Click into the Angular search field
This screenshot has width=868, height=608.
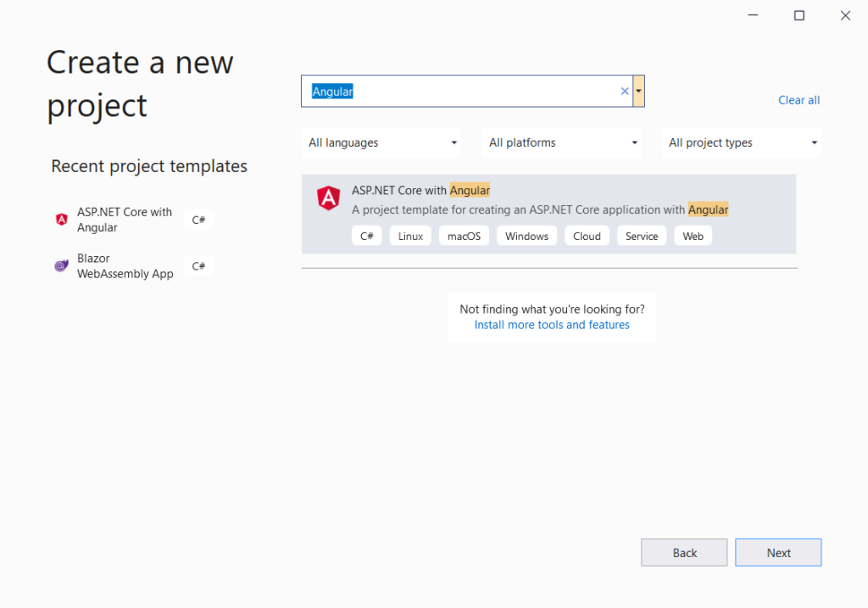tap(465, 92)
